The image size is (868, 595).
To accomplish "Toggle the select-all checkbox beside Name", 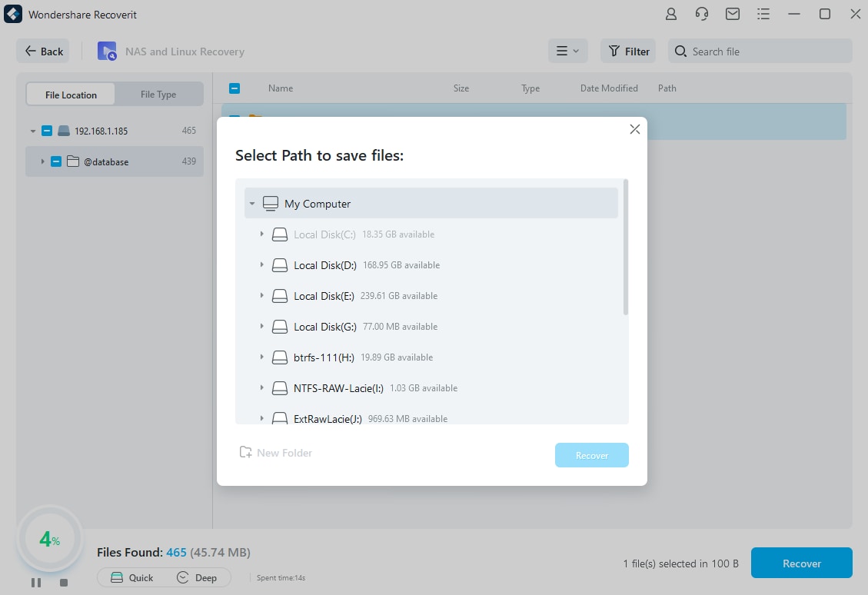I will click(235, 88).
